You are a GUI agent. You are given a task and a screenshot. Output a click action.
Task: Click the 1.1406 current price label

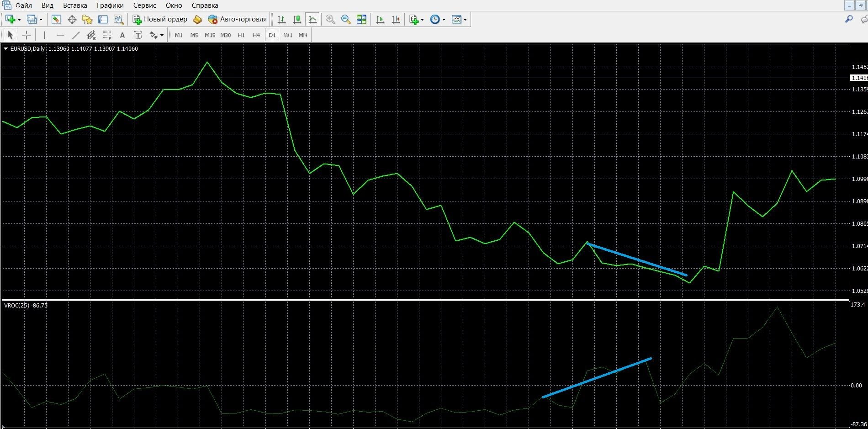[858, 78]
